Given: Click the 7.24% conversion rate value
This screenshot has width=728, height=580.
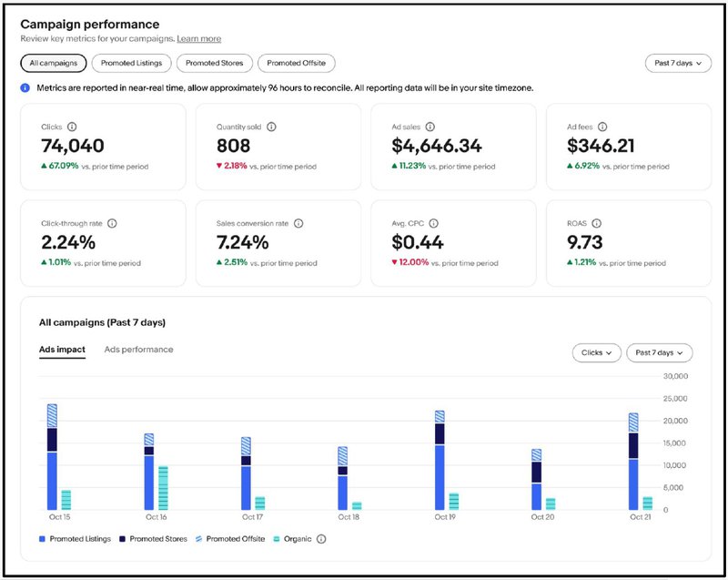Looking at the screenshot, I should point(242,242).
